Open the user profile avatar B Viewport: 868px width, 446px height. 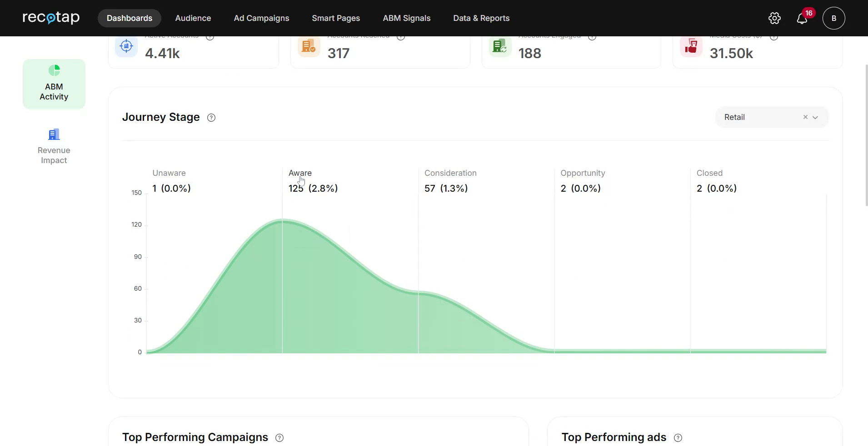pos(833,18)
